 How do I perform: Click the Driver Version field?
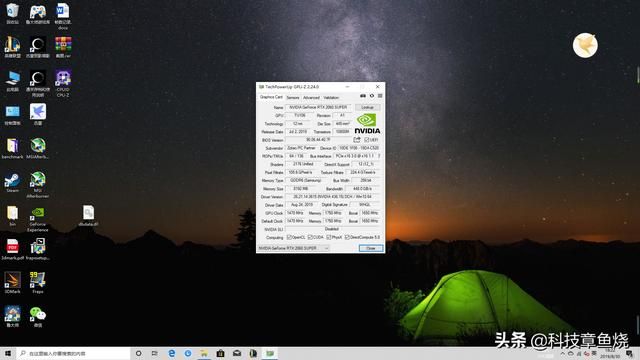click(333, 197)
